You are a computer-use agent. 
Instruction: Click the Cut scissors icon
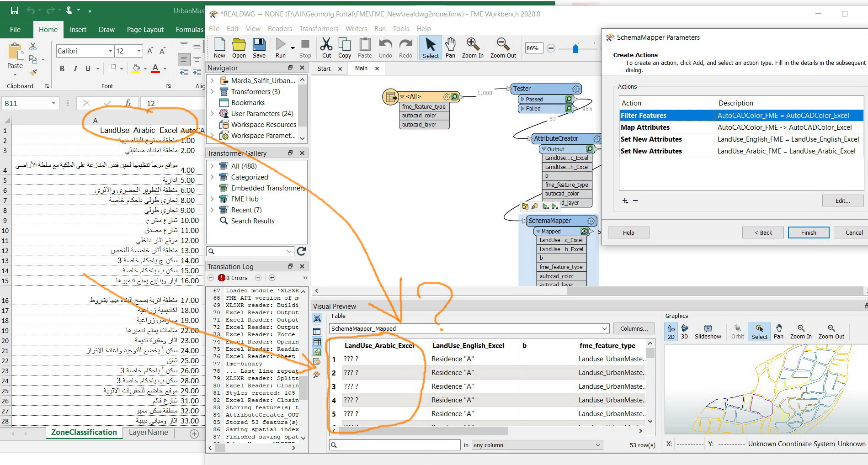click(x=326, y=48)
